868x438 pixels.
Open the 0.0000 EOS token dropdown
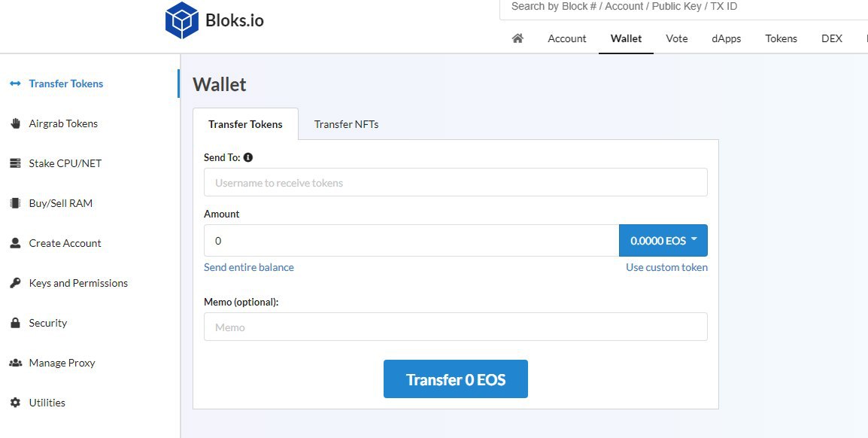pyautogui.click(x=663, y=240)
